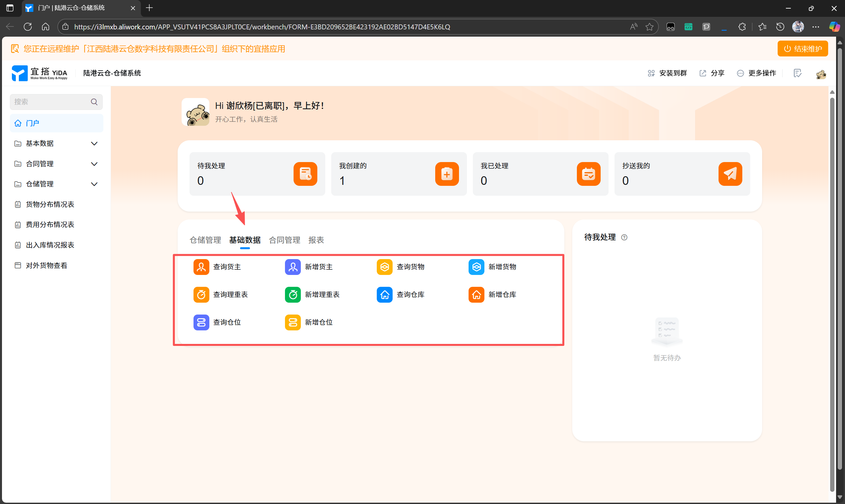
Task: Open 货物分布情况表 report in sidebar
Action: coord(50,204)
